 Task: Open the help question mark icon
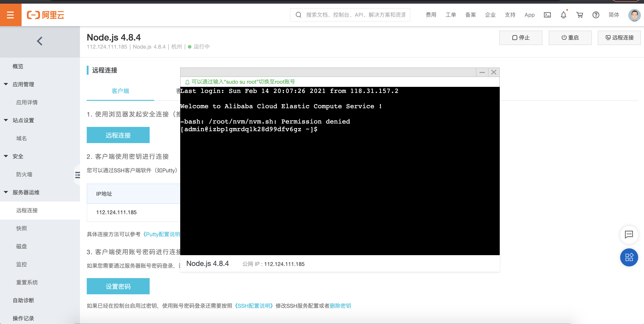(x=596, y=15)
